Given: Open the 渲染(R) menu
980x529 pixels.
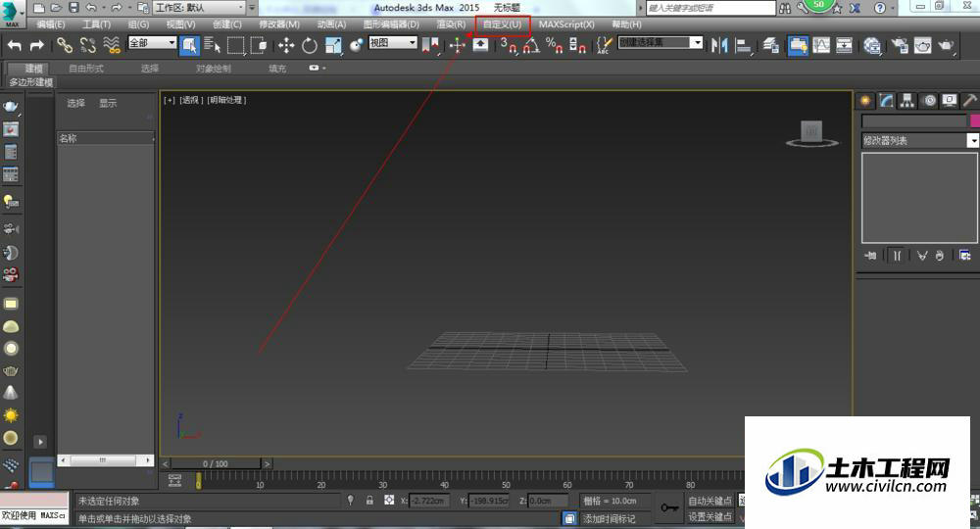Looking at the screenshot, I should tap(451, 24).
